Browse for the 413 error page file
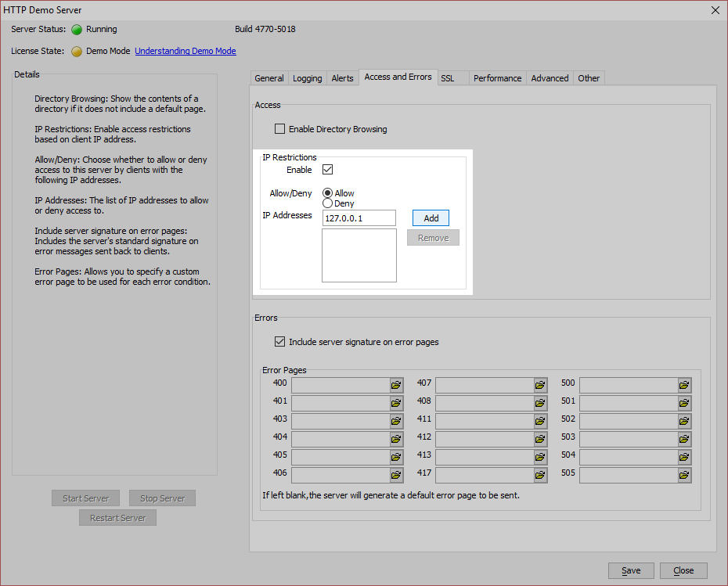This screenshot has width=728, height=586. point(540,457)
